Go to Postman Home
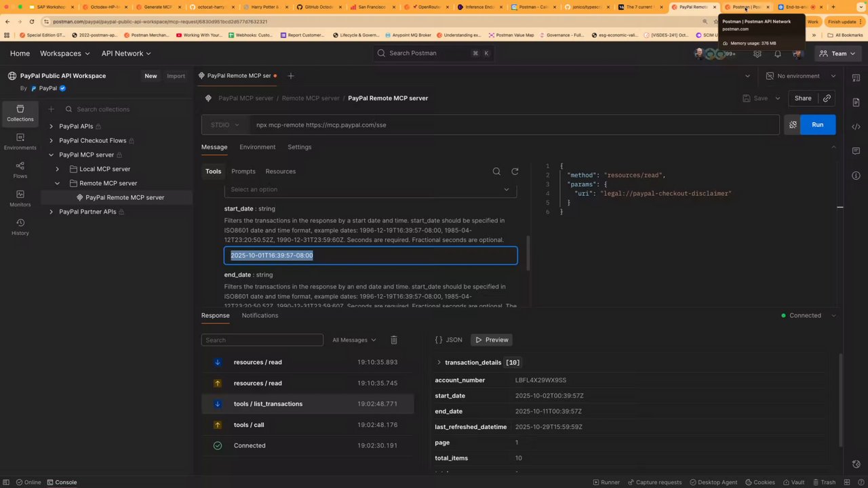Viewport: 868px width, 488px height. click(x=20, y=54)
